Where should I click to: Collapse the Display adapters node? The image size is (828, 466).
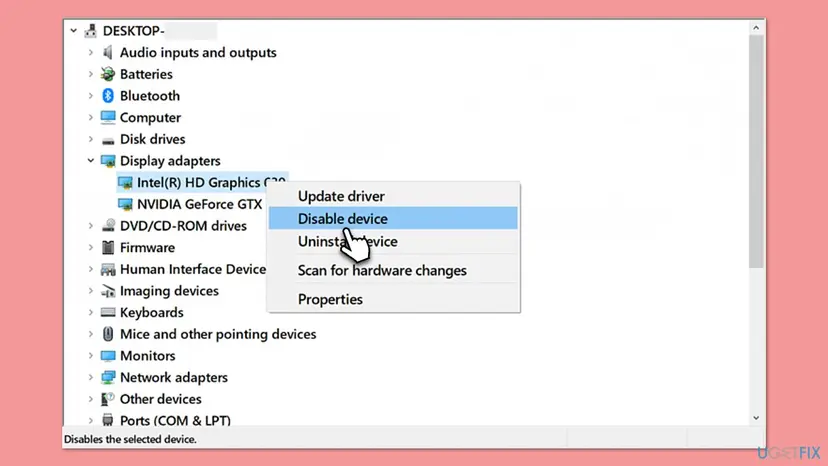tap(91, 161)
